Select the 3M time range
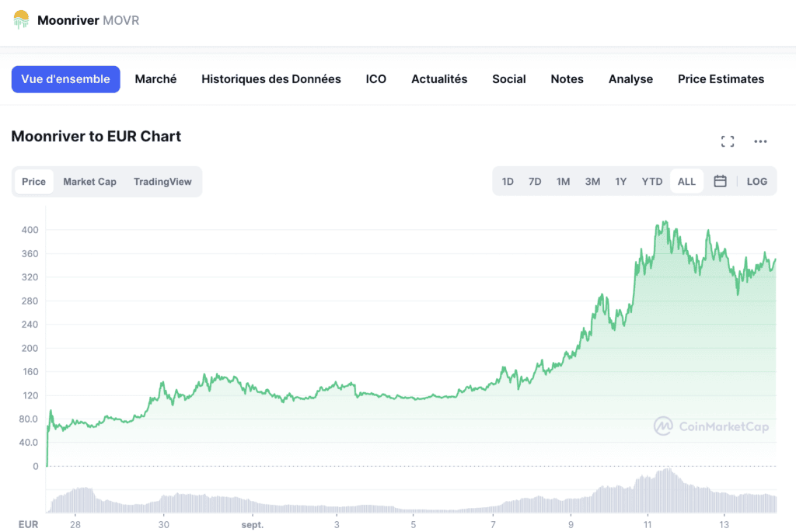796x532 pixels. [x=592, y=182]
